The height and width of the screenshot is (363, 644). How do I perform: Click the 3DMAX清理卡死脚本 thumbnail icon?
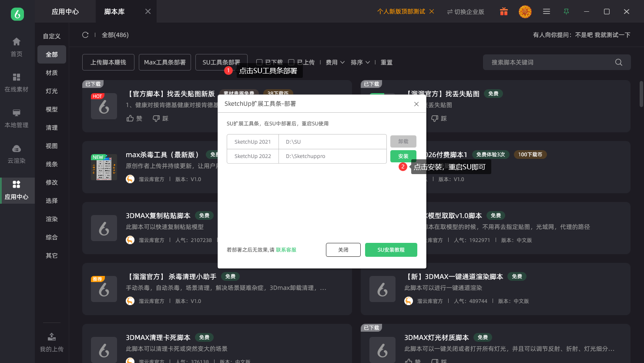[104, 350]
